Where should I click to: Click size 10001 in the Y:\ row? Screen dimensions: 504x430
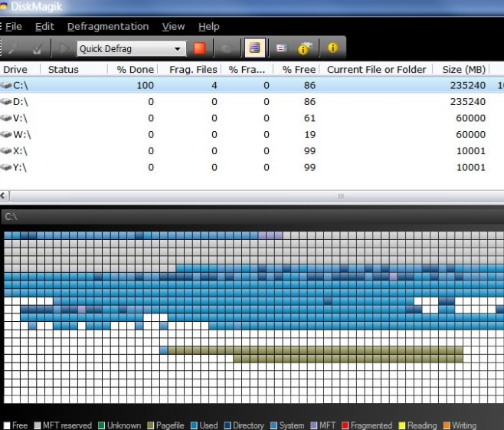[471, 167]
